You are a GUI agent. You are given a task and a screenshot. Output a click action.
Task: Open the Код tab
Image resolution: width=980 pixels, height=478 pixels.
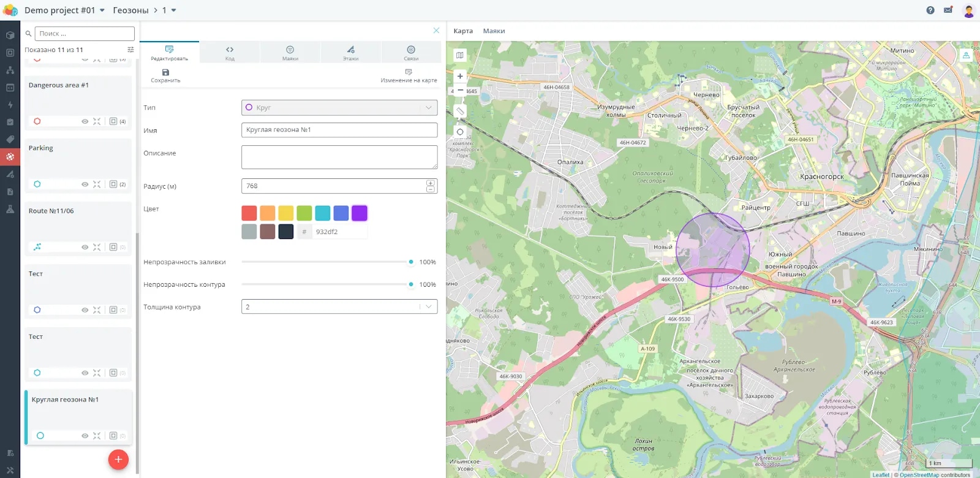(230, 53)
